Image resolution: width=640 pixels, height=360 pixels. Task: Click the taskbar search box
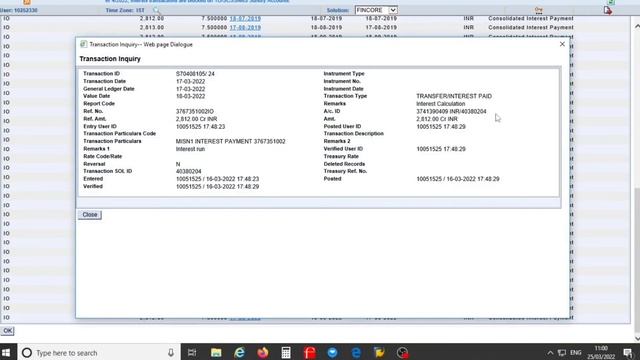point(98,353)
